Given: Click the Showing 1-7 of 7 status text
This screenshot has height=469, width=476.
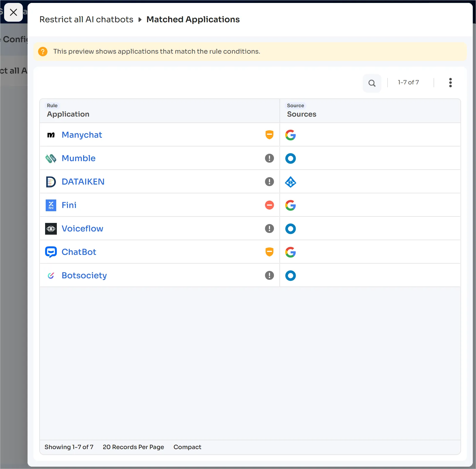Looking at the screenshot, I should (69, 447).
